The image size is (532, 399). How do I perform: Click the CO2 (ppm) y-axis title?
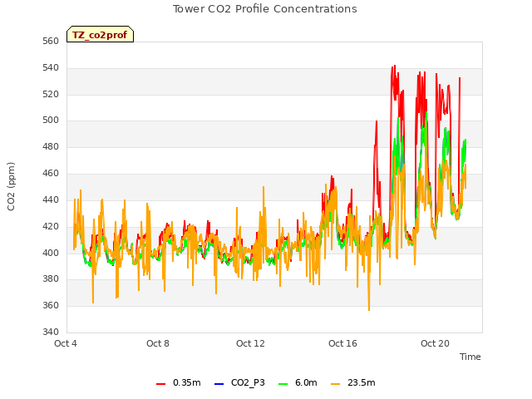11,186
